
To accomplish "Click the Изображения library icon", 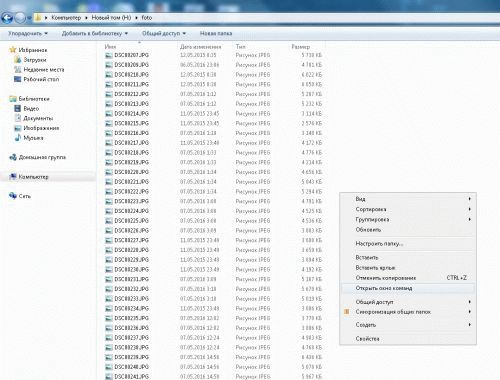I will [18, 128].
